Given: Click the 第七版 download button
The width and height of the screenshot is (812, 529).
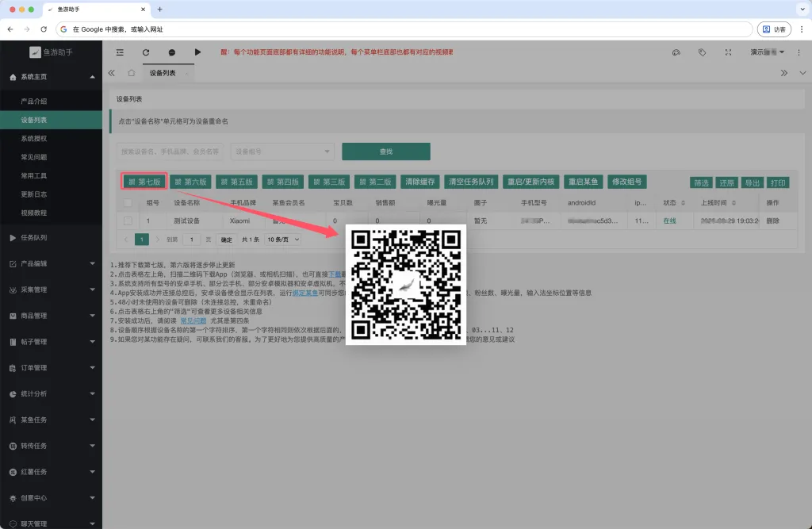Looking at the screenshot, I should [144, 182].
